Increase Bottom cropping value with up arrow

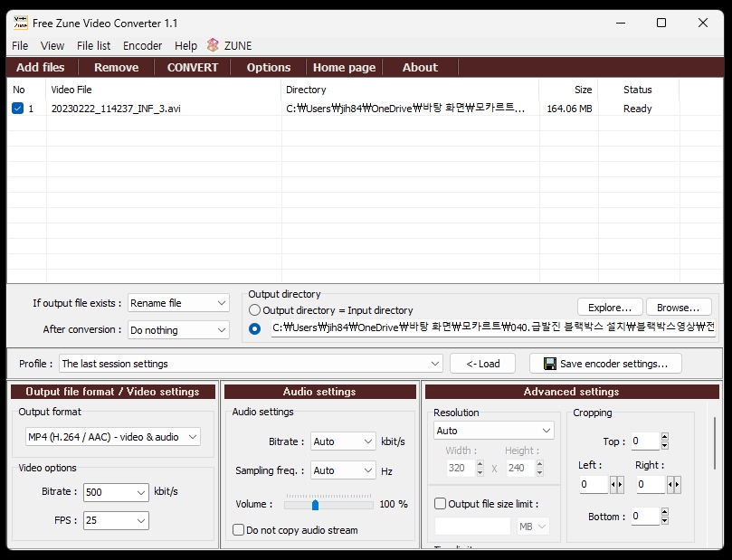coord(665,512)
